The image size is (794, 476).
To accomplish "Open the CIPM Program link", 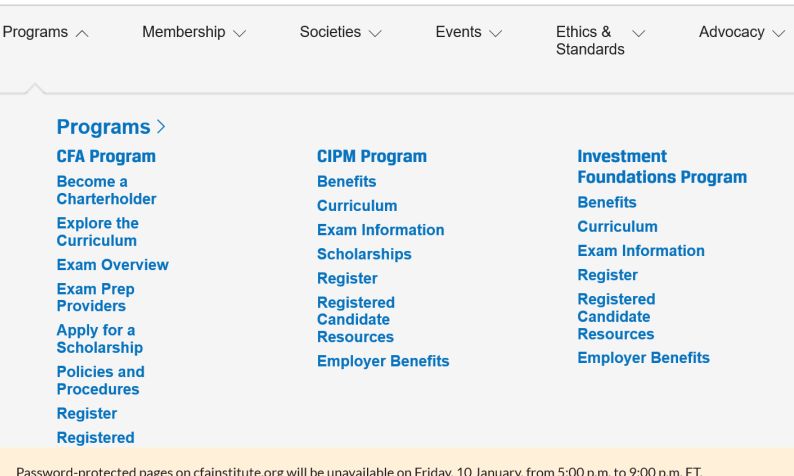I will [371, 156].
